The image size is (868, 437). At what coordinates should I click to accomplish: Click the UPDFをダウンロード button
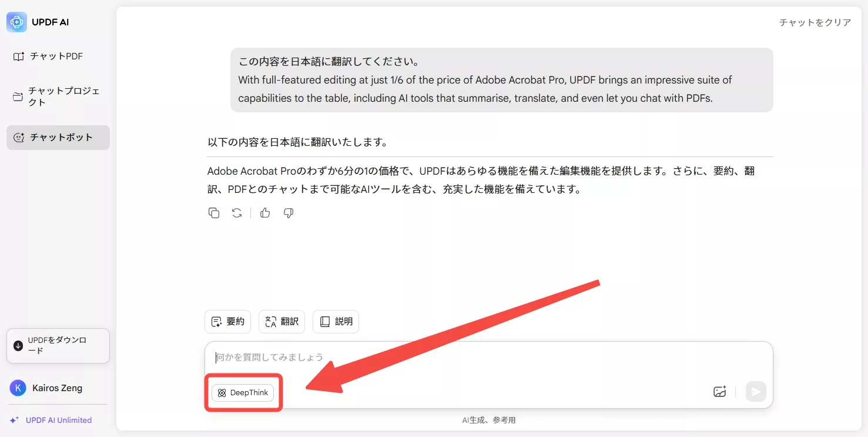tap(58, 346)
